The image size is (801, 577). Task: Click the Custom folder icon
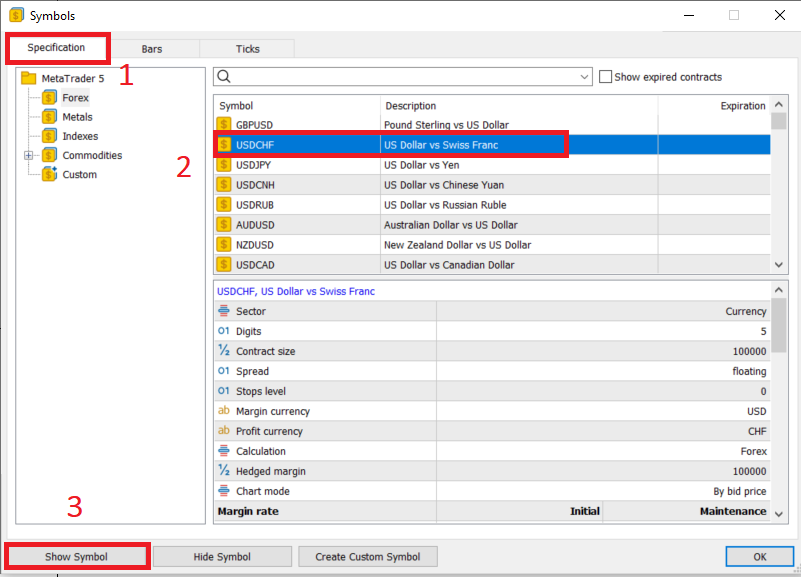click(49, 174)
